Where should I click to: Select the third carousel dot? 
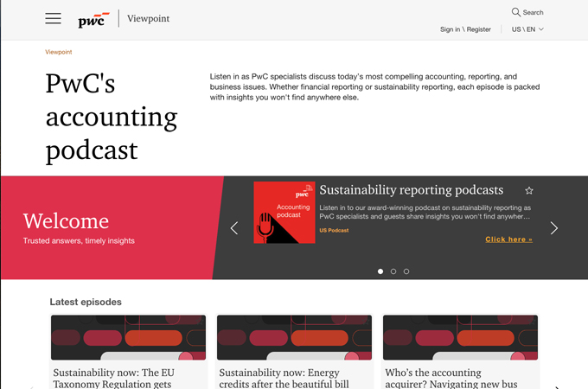tap(406, 271)
